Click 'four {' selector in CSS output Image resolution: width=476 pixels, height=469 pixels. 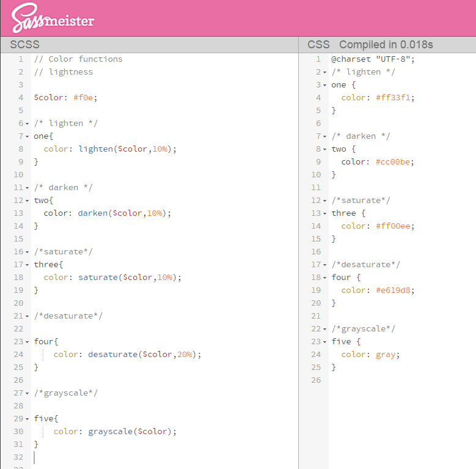pyautogui.click(x=346, y=278)
